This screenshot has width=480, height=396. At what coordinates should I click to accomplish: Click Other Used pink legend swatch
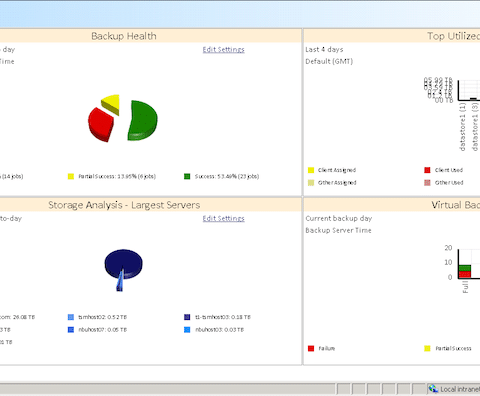tap(427, 183)
